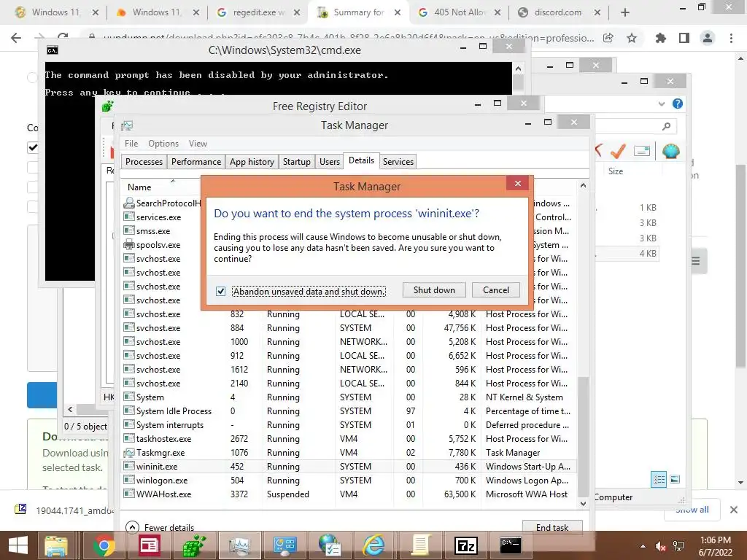Select wininit.exe process row
The image size is (747, 560).
[349, 467]
